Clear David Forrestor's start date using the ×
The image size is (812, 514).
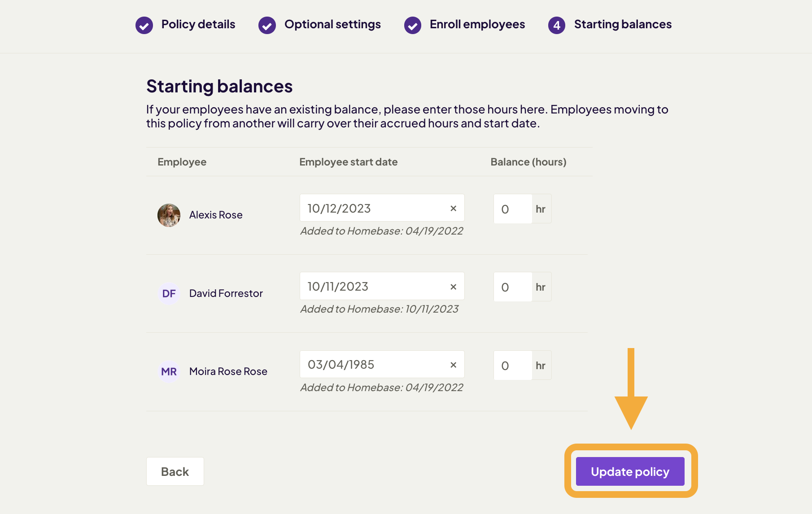[x=453, y=286]
